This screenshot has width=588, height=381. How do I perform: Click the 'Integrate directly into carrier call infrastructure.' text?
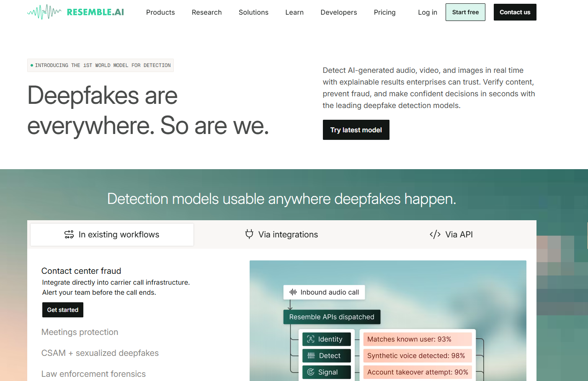(116, 283)
